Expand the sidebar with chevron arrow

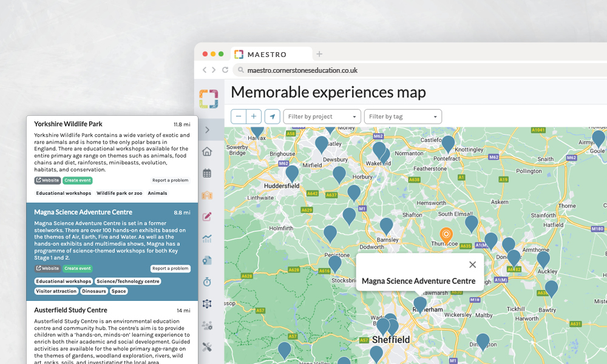click(208, 130)
